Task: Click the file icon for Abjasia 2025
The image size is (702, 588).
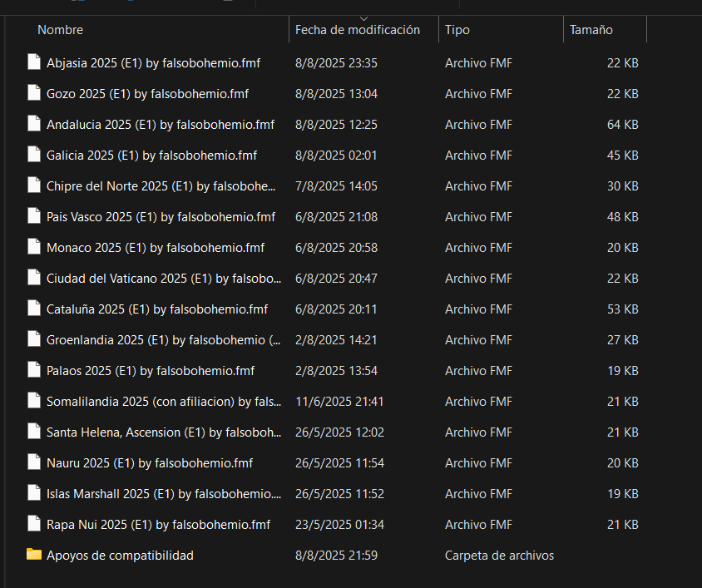Action: 33,62
